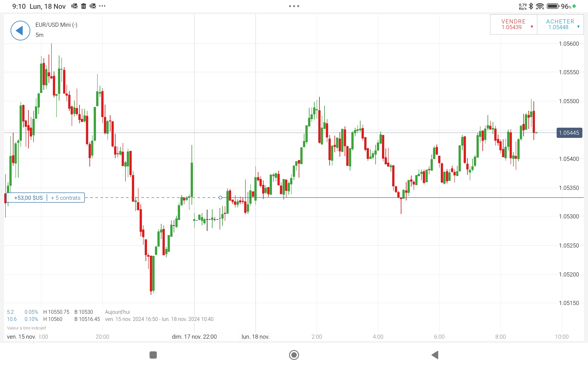Tap the Bluetooth status icon
Screen dimensions: 588x367
pyautogui.click(x=531, y=6)
